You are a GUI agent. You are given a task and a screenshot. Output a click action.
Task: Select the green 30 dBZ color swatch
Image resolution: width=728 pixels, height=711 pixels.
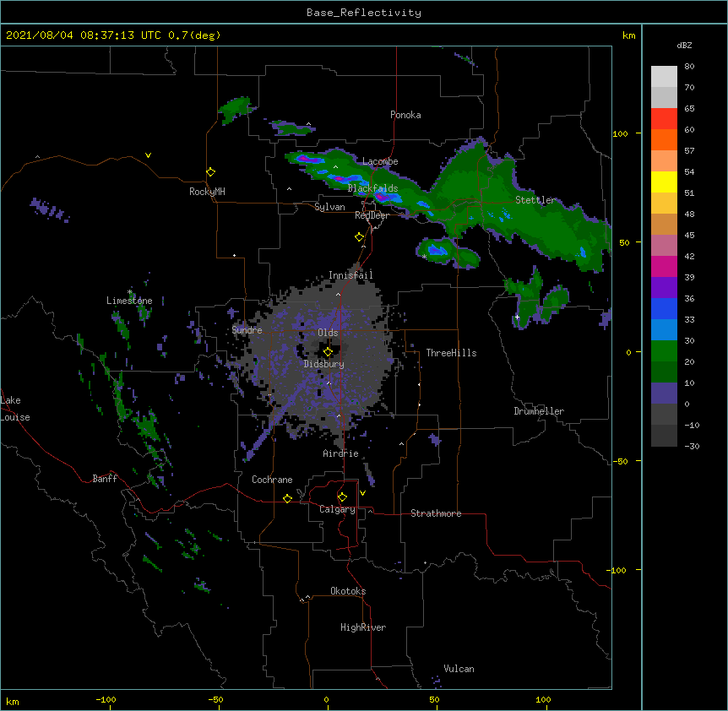664,351
